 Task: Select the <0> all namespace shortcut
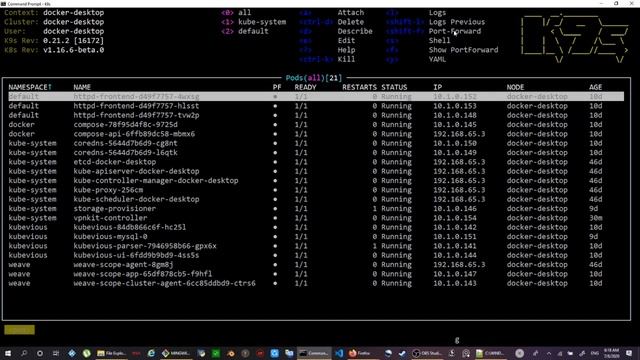pyautogui.click(x=236, y=13)
